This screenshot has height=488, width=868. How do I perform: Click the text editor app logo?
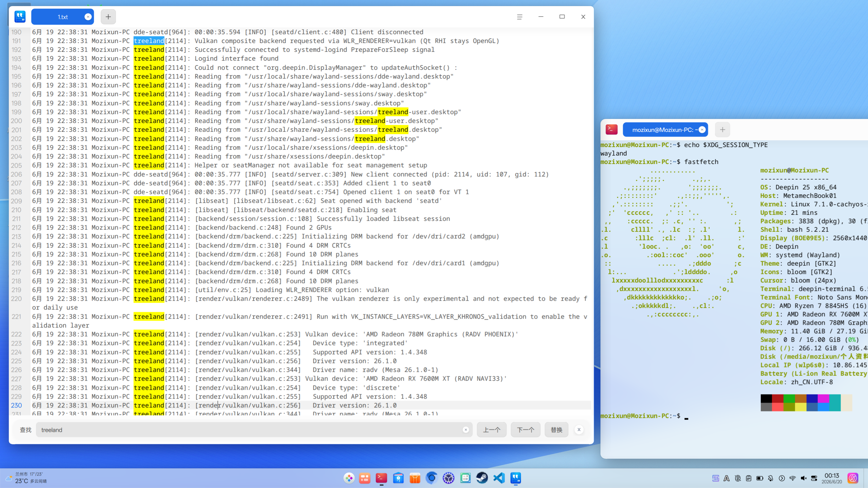click(20, 17)
